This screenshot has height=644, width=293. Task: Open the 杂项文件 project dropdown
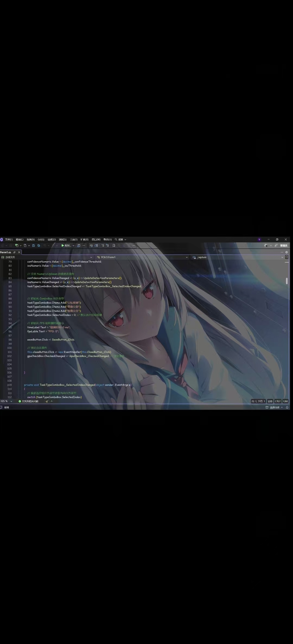click(x=47, y=257)
